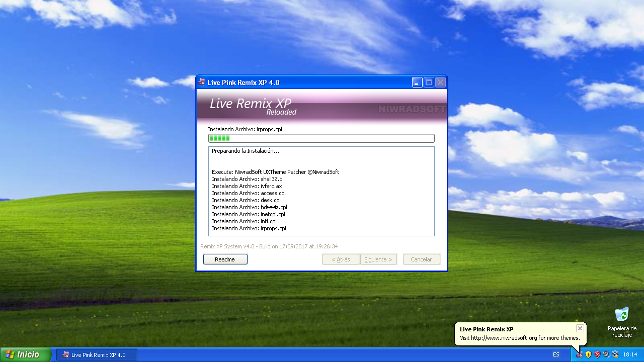Open the red shield security alert tray icon
The image size is (644, 362).
pos(597,354)
